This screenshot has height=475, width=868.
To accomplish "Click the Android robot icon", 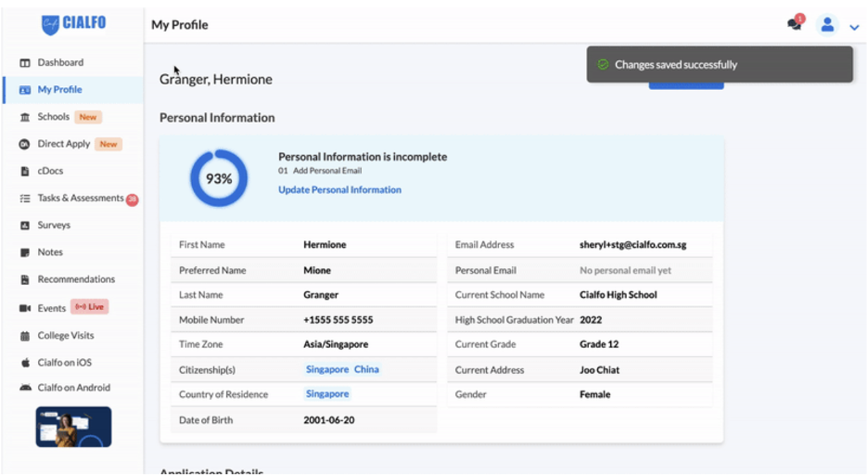I will point(25,388).
